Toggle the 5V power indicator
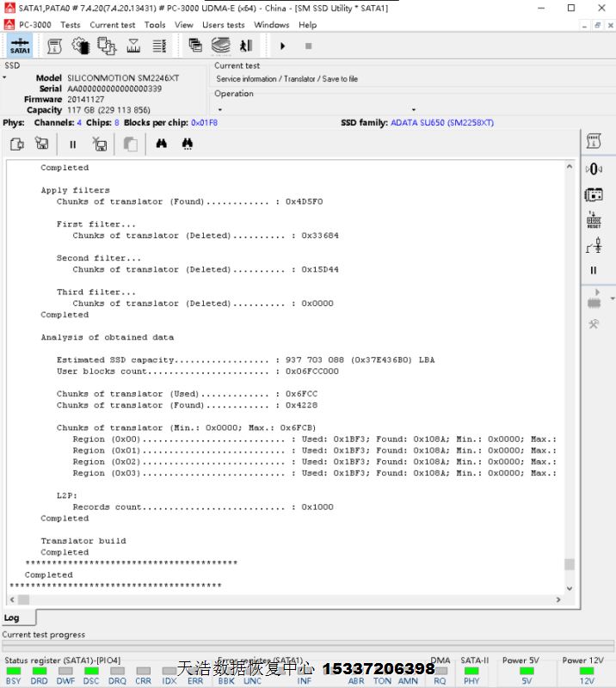 pos(527,671)
